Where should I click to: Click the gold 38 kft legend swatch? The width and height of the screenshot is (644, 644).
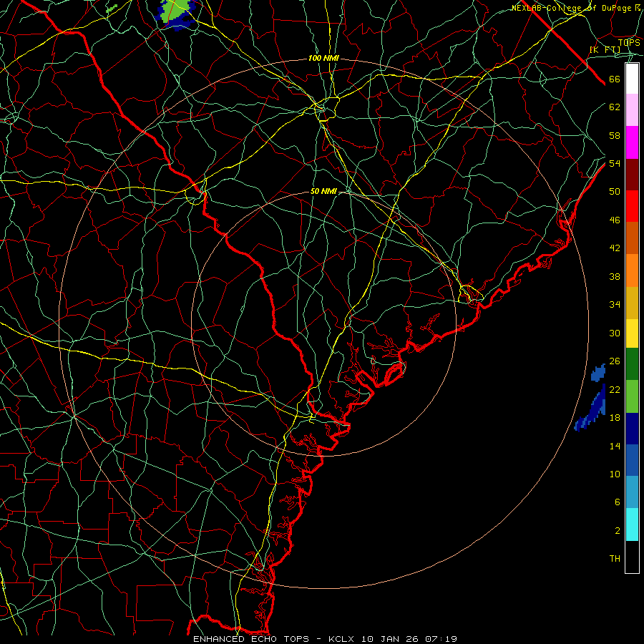(x=632, y=303)
